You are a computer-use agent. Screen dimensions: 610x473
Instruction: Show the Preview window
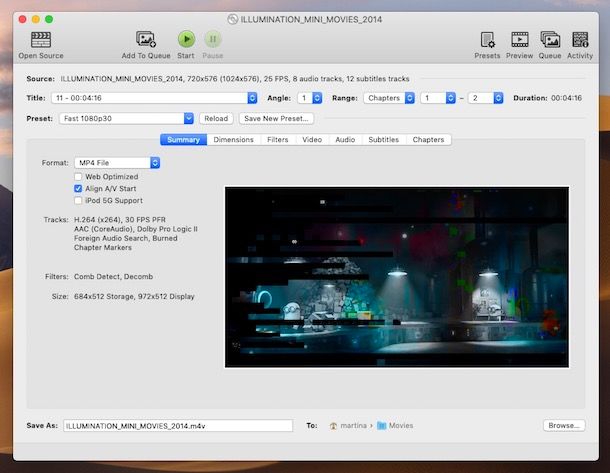click(519, 45)
